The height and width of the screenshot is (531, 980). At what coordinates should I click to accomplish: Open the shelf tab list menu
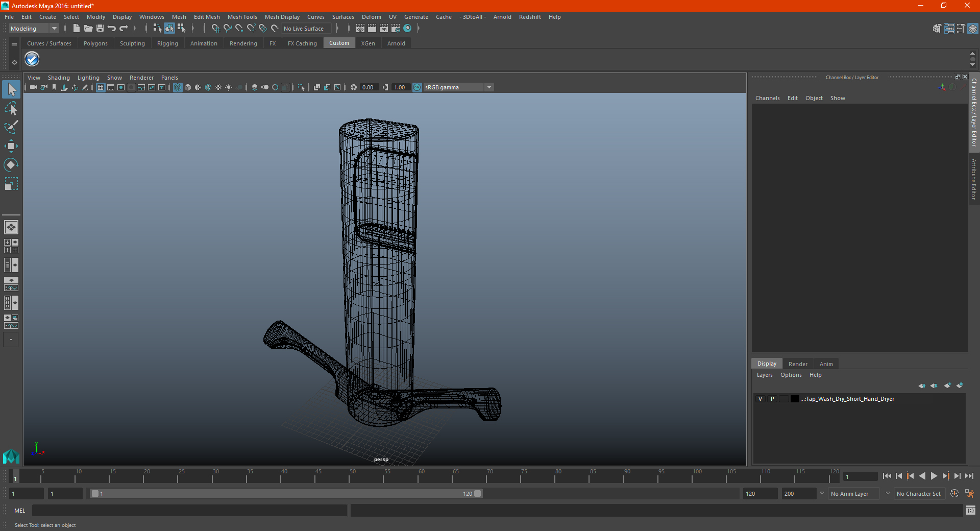pyautogui.click(x=14, y=44)
